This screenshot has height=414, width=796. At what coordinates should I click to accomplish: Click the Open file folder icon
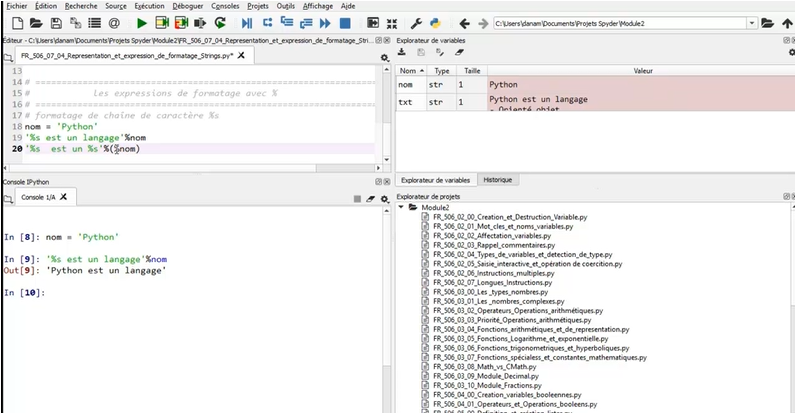coord(36,22)
